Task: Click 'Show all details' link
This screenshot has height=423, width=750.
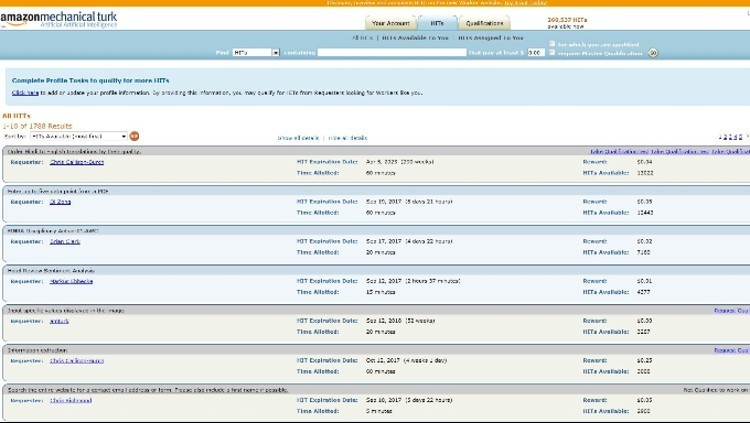Action: tap(298, 138)
